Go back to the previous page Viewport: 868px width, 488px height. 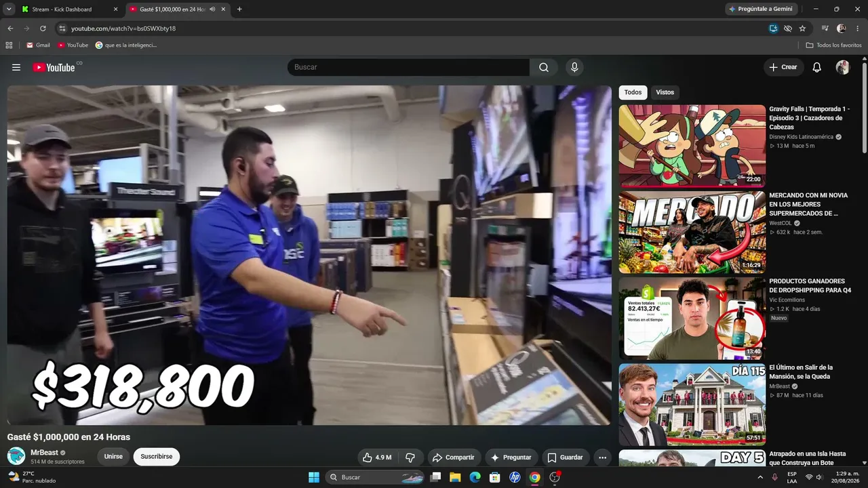10,28
